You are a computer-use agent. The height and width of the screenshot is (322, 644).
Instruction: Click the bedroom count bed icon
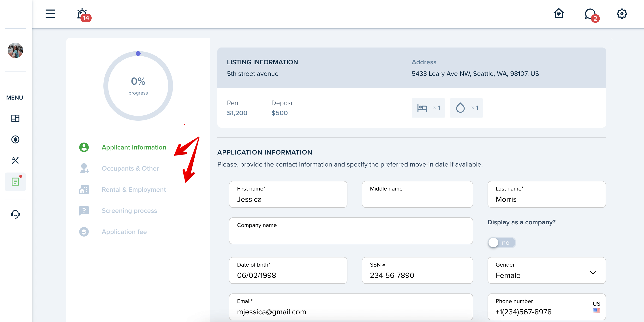click(422, 108)
